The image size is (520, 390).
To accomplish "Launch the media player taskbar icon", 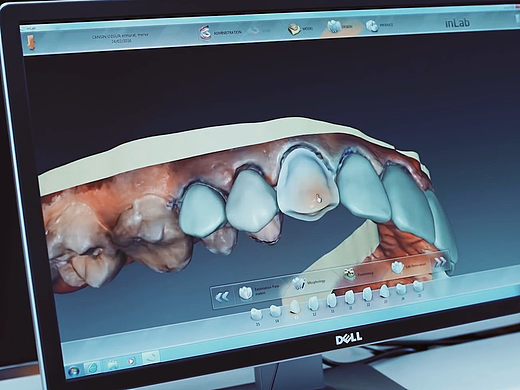I will pos(131,361).
